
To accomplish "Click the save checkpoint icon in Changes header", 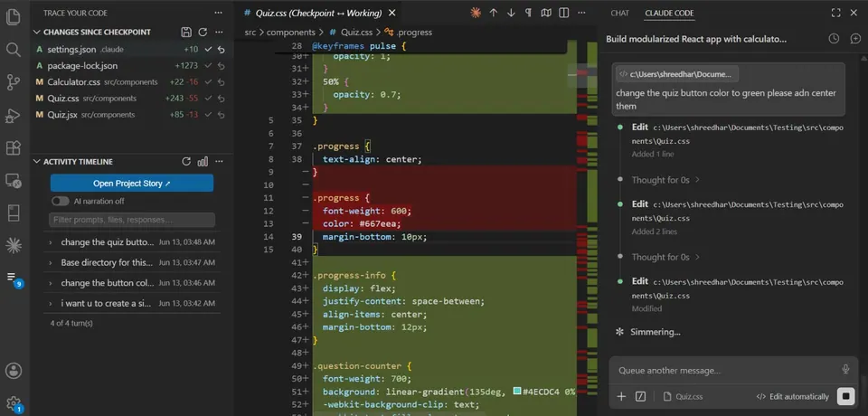I will pyautogui.click(x=186, y=33).
